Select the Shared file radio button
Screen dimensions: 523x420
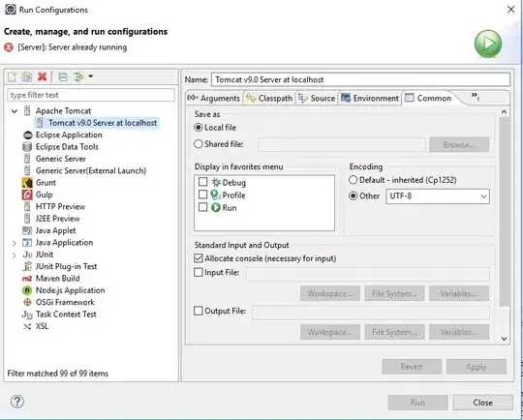coord(199,144)
